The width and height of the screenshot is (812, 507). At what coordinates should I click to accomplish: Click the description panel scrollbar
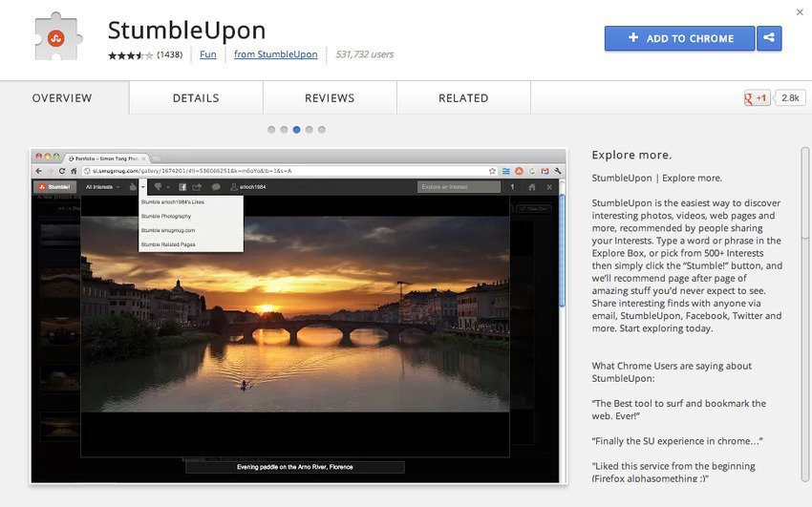[804, 191]
